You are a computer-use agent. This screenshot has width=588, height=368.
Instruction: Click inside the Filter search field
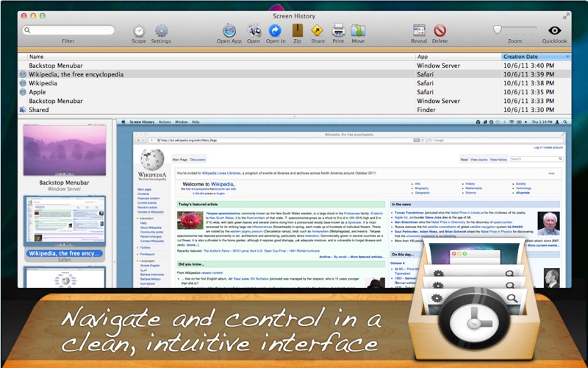[x=68, y=30]
